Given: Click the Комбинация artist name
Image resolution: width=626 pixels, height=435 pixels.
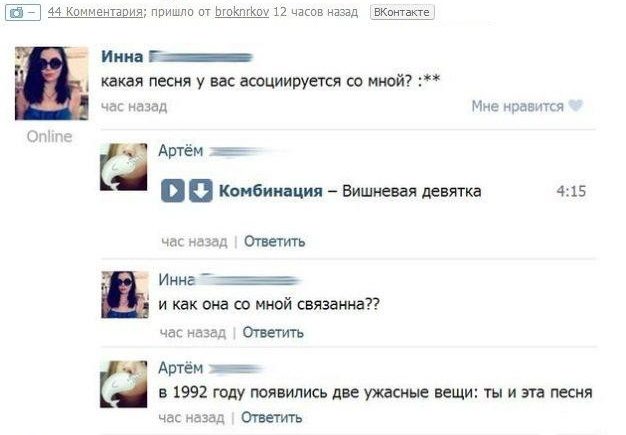Looking at the screenshot, I should [271, 191].
